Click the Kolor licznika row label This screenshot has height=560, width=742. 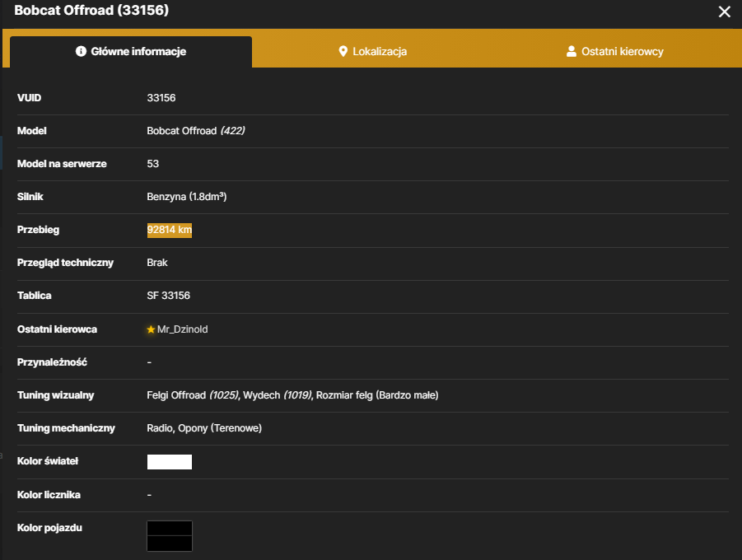coord(49,495)
